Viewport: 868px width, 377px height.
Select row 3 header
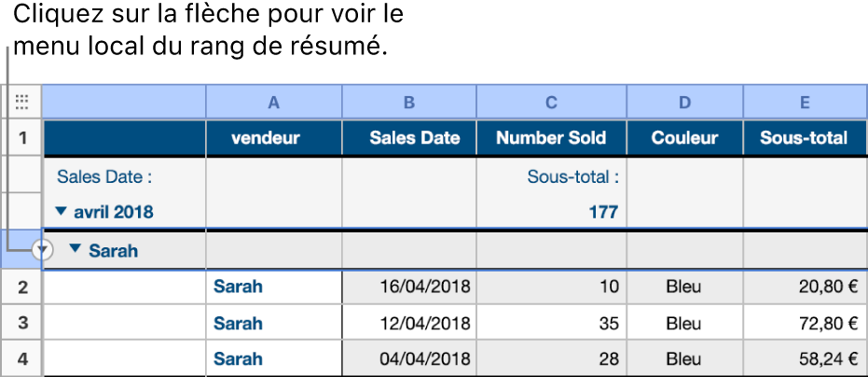click(x=22, y=324)
